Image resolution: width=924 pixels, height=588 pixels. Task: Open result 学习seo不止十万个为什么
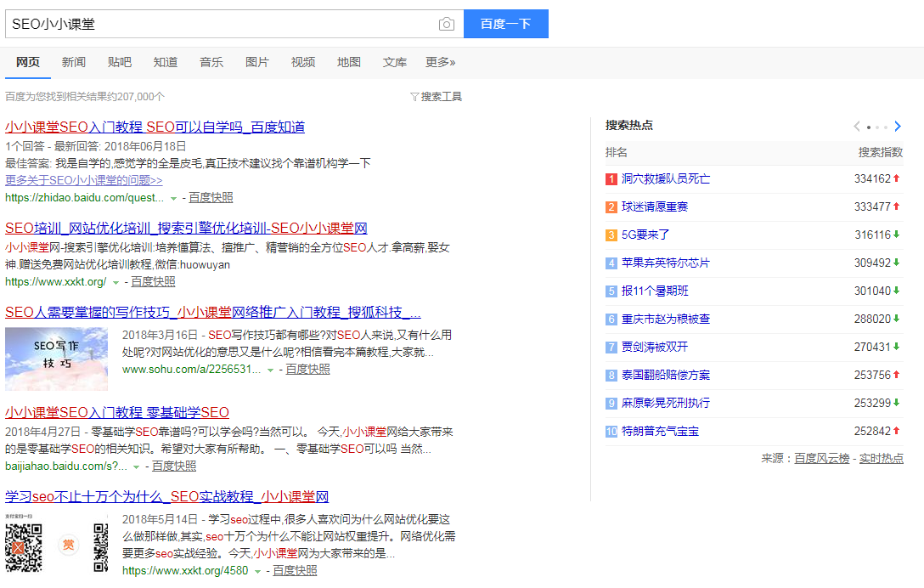[x=166, y=496]
